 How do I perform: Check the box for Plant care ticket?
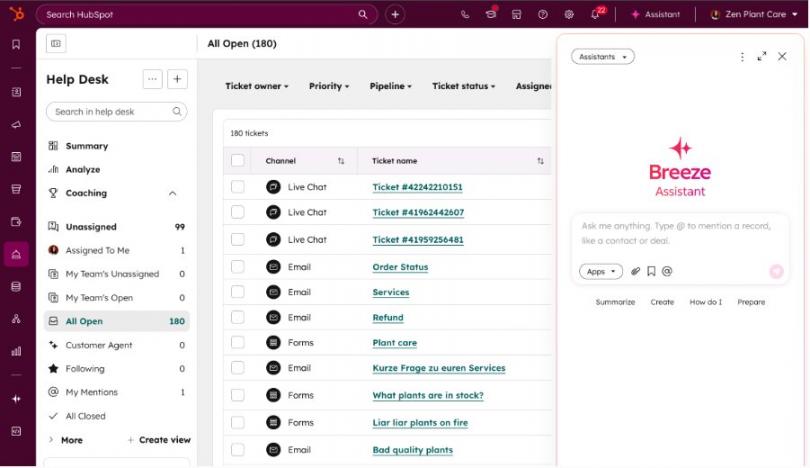pos(238,342)
